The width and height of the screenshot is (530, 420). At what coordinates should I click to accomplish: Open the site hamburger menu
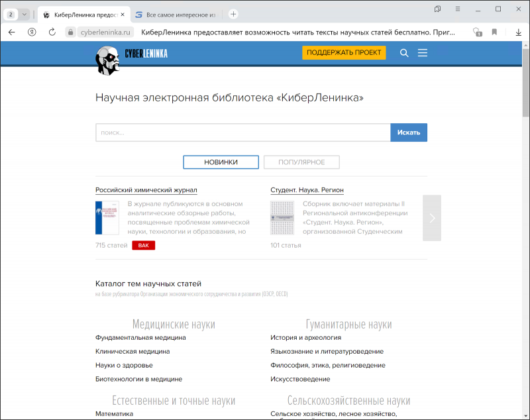pos(423,53)
